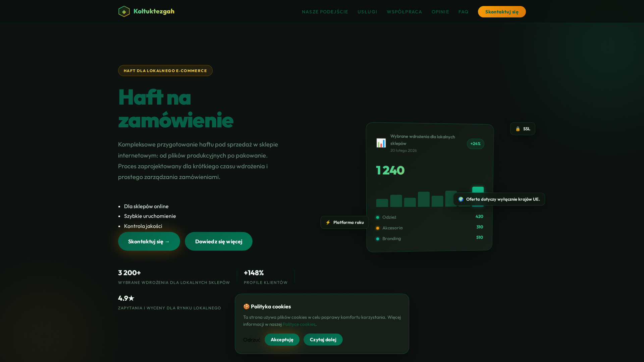Click the 3 200+ statistic
Image resolution: width=644 pixels, height=362 pixels.
129,273
